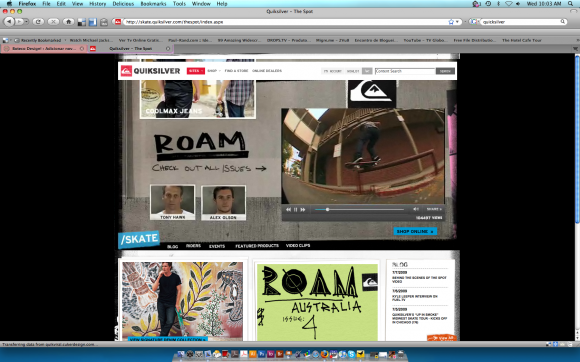Screen dimensions: 580x362
Task: Click the shopping cart icon in site header
Action: pos(367,71)
